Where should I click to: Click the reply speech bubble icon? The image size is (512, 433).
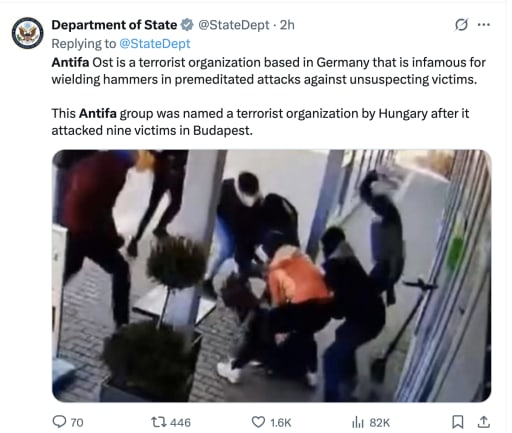click(x=59, y=422)
